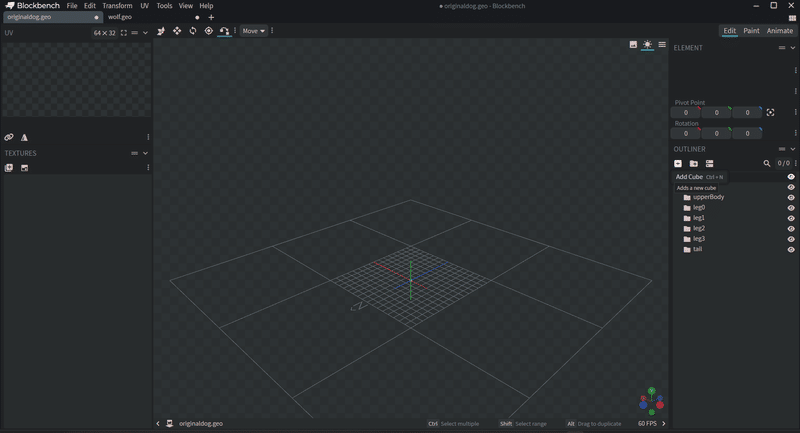The image size is (800, 433).
Task: Click the Blockbench logo icon
Action: tap(9, 5)
